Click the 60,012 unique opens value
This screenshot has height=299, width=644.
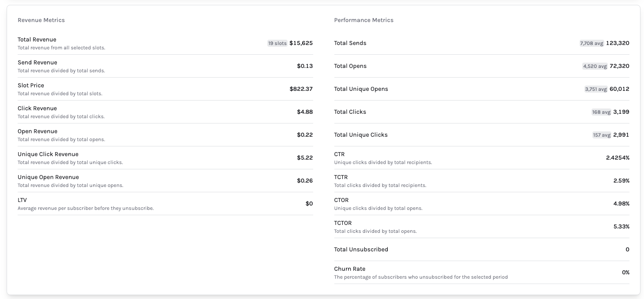pos(619,89)
